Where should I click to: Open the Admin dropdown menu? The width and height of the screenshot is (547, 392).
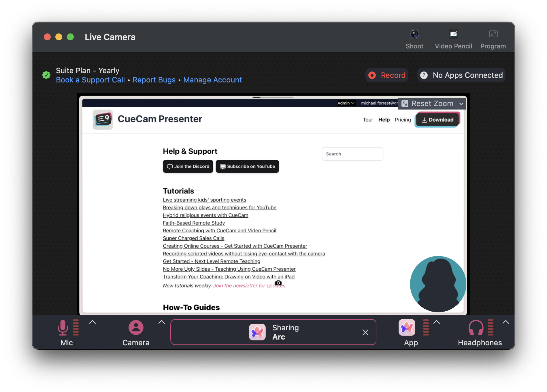pyautogui.click(x=346, y=103)
